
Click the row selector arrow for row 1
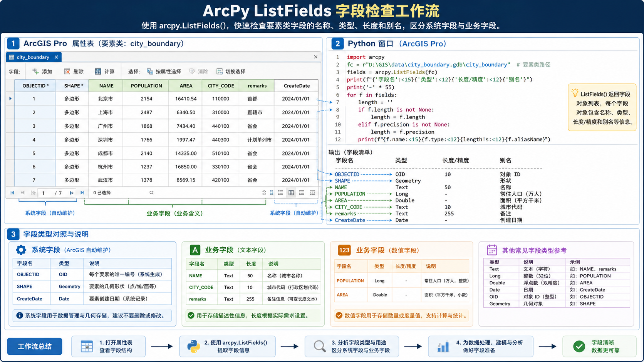10,99
